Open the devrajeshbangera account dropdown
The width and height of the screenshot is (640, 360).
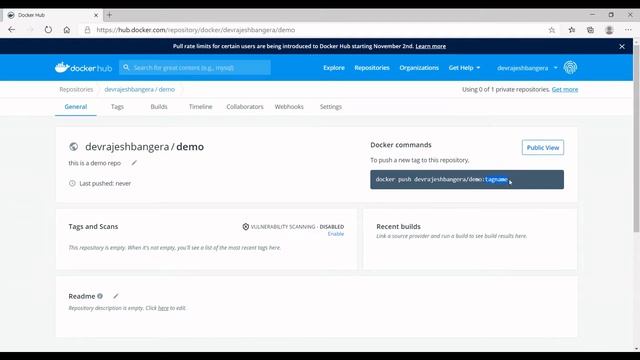point(527,68)
